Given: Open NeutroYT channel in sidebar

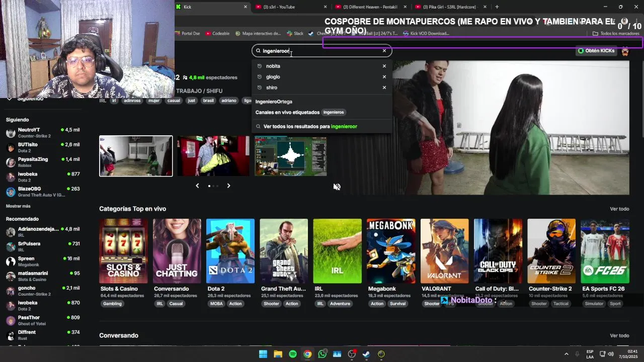Looking at the screenshot, I should 43,133.
